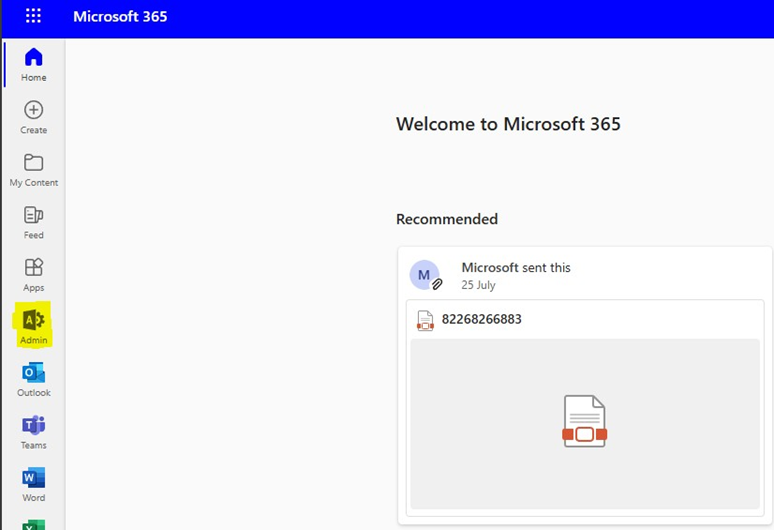Launch the highlighted Admin center
Viewport: 774px width, 530px height.
[x=34, y=326]
